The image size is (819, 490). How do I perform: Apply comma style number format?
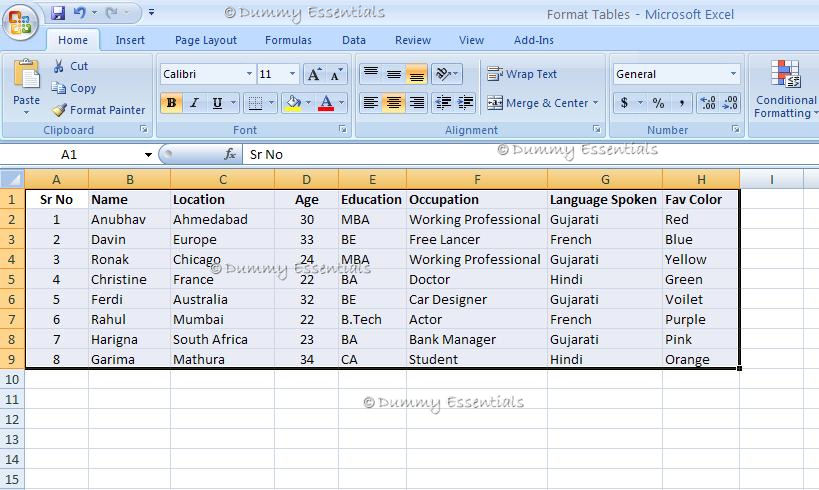[x=682, y=103]
